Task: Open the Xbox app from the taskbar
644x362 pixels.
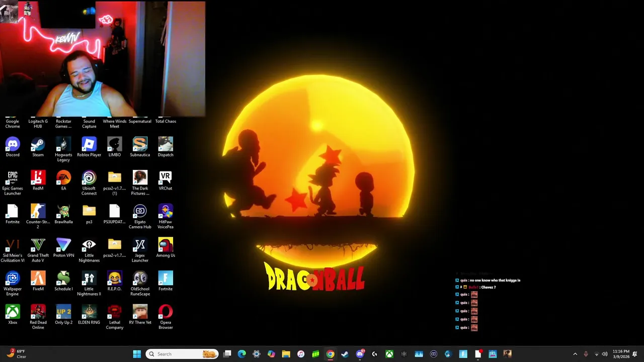Action: [x=389, y=354]
